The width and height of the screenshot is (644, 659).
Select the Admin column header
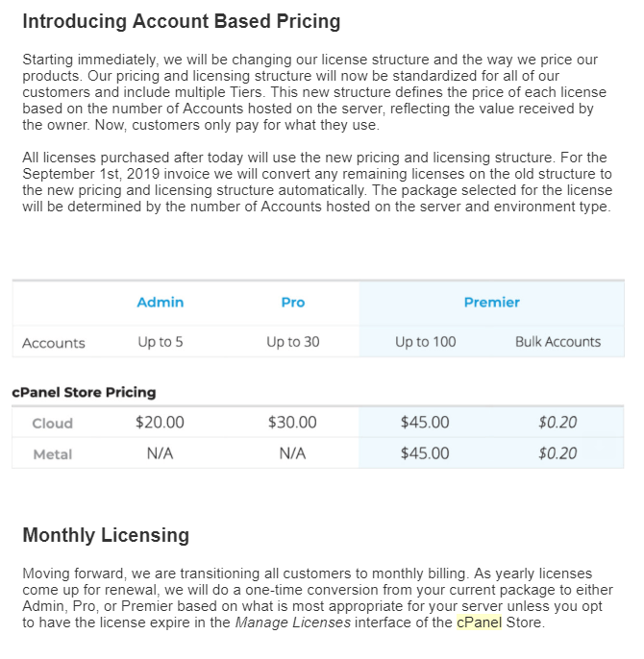point(160,303)
